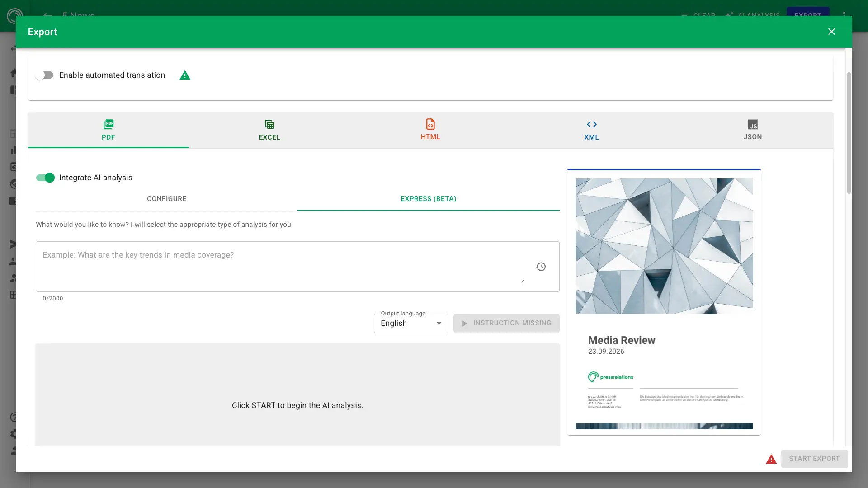
Task: Switch to the CONFIGURE tab
Action: point(166,199)
